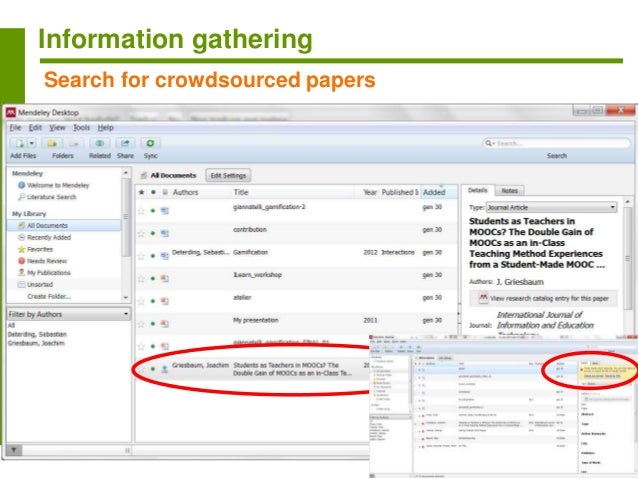Click the Folders toolbar icon
The height and width of the screenshot is (479, 638).
(x=52, y=143)
